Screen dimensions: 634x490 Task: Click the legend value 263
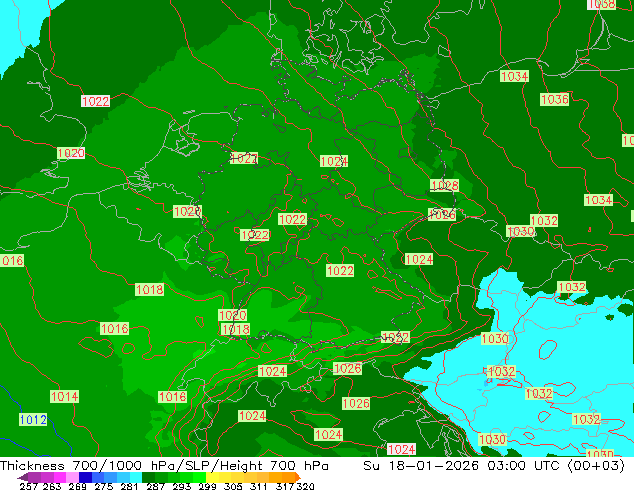pos(52,486)
